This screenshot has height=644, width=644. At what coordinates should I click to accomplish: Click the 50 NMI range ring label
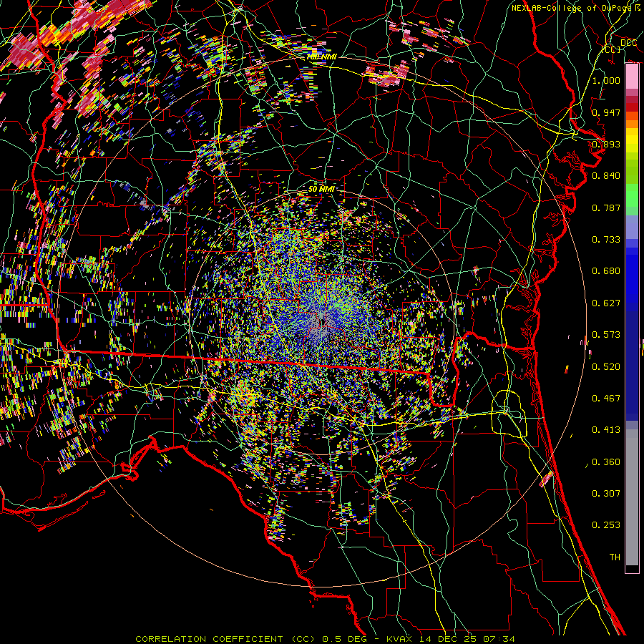click(x=321, y=189)
